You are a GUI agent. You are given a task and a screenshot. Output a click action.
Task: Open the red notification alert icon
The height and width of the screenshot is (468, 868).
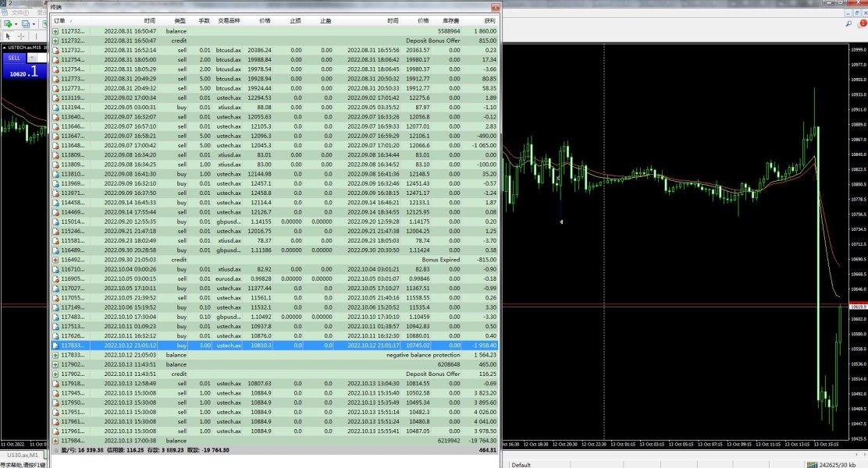pos(862,23)
